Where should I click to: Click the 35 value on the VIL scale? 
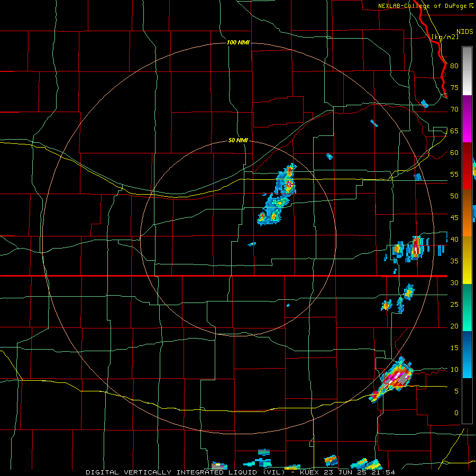pos(454,261)
